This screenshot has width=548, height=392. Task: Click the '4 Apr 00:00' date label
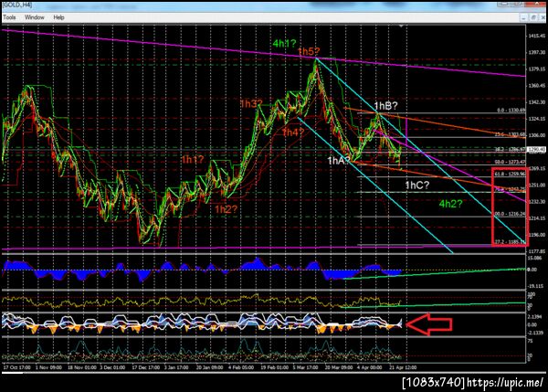click(369, 367)
